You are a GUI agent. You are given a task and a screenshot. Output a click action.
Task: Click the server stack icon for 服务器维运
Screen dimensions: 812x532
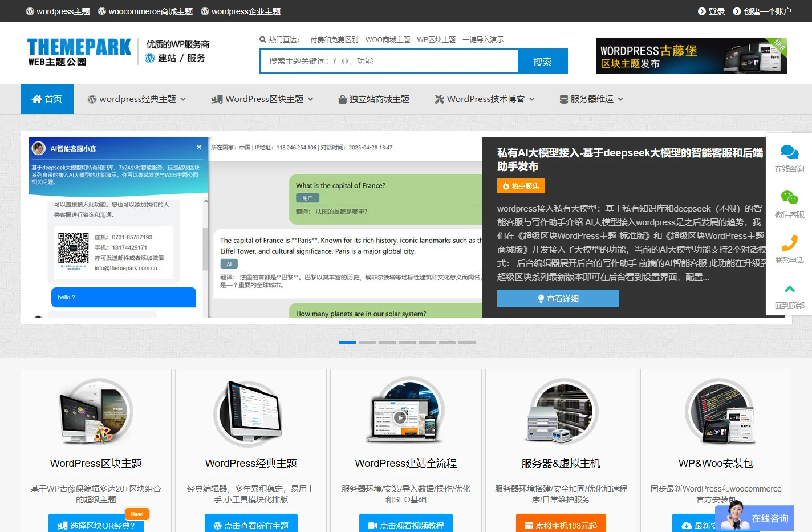click(x=564, y=99)
